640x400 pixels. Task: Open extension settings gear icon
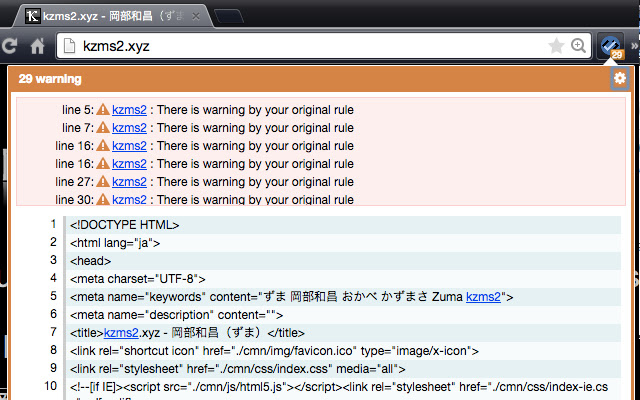coord(619,79)
